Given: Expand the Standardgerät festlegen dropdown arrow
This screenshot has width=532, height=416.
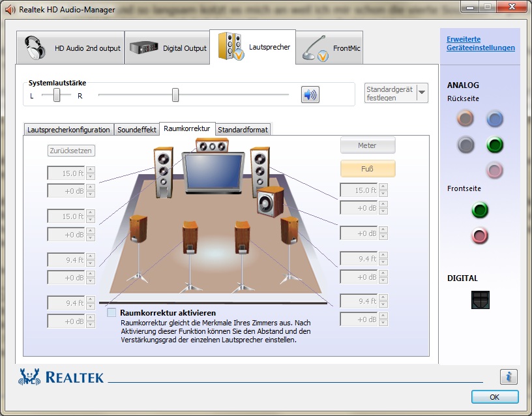Looking at the screenshot, I should pyautogui.click(x=422, y=93).
